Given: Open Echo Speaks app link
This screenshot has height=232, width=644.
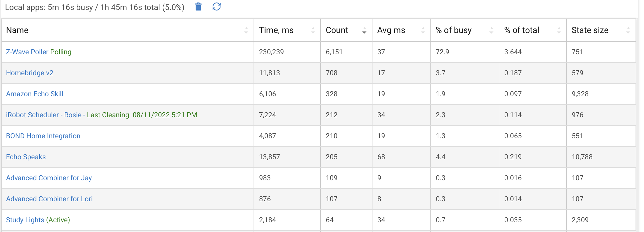Looking at the screenshot, I should [26, 157].
